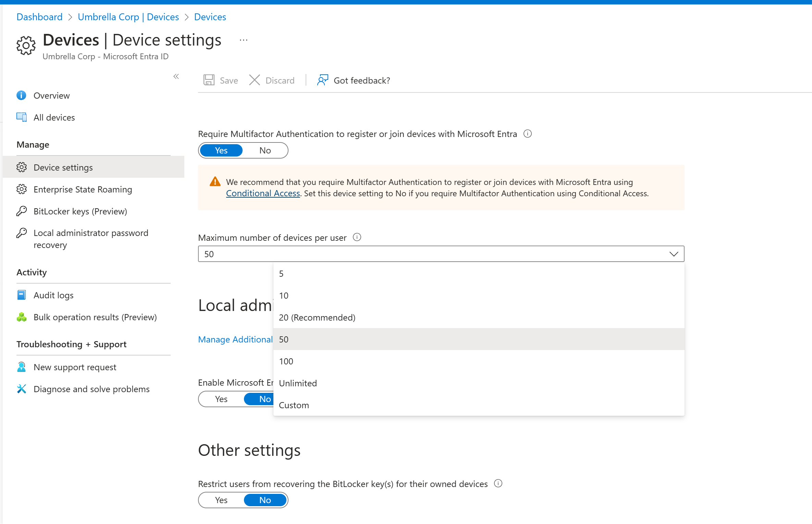Click the Manage Additional Administrators link

point(235,338)
